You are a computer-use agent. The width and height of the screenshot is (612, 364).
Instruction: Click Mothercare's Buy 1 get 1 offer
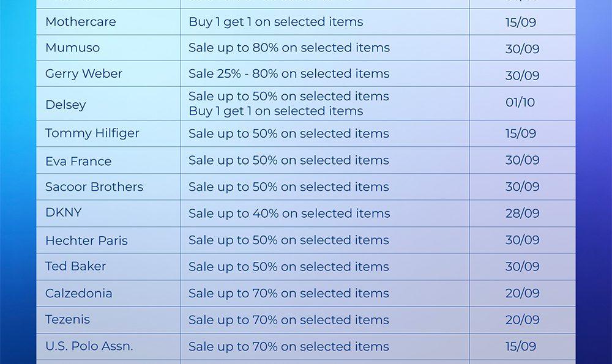click(x=275, y=22)
